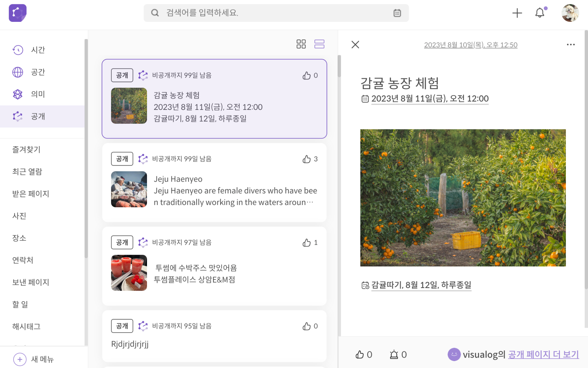
Task: Click the card list scrollbar
Action: pyautogui.click(x=339, y=66)
